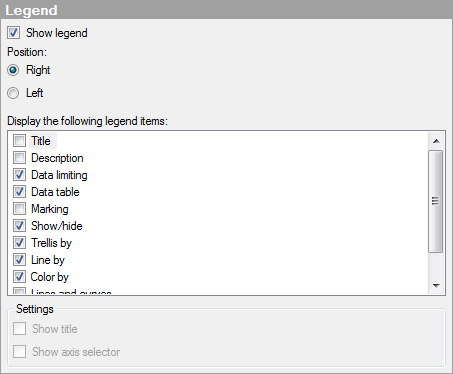Image resolution: width=453 pixels, height=374 pixels.
Task: Select the Right position radio button
Action: tap(13, 70)
